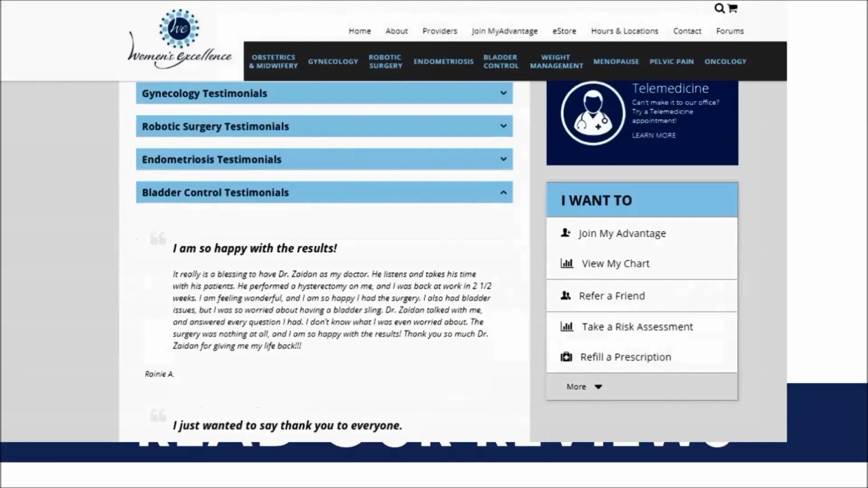Select Menopause in navbar
The width and height of the screenshot is (868, 488).
[616, 61]
